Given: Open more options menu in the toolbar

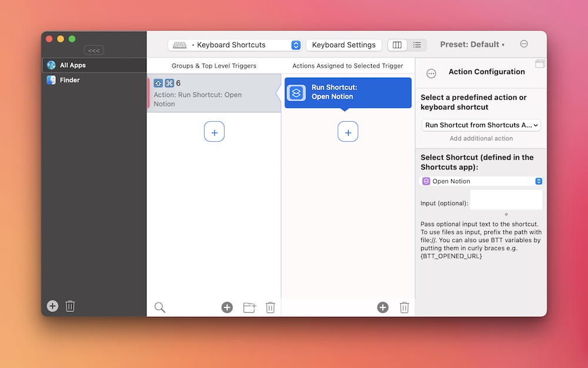Looking at the screenshot, I should [524, 44].
